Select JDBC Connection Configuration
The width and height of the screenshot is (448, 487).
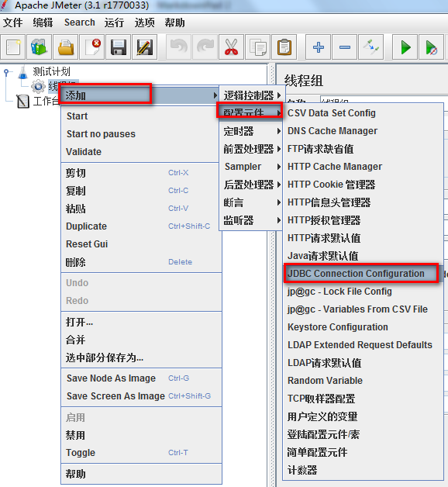tap(361, 273)
